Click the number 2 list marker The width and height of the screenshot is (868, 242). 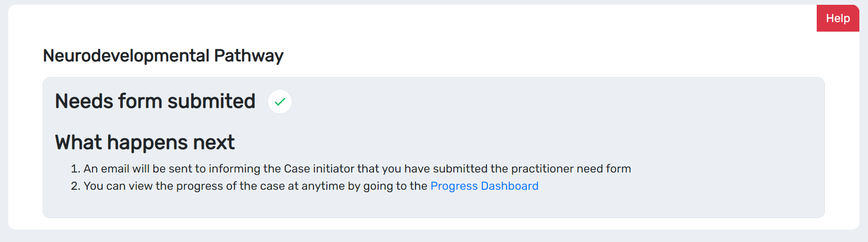click(x=75, y=186)
